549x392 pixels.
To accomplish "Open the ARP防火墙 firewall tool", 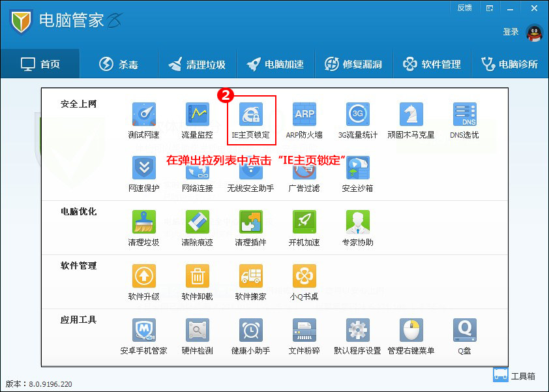I will coord(304,121).
